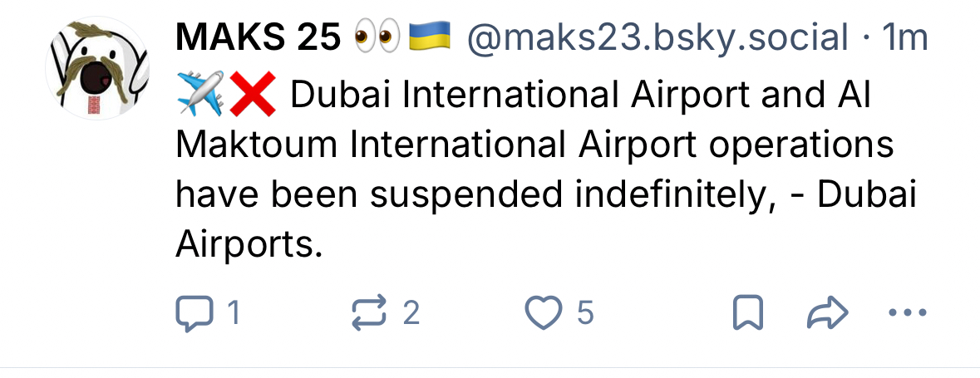Image resolution: width=980 pixels, height=378 pixels.
Task: Click the share arrow icon
Action: pos(828,312)
